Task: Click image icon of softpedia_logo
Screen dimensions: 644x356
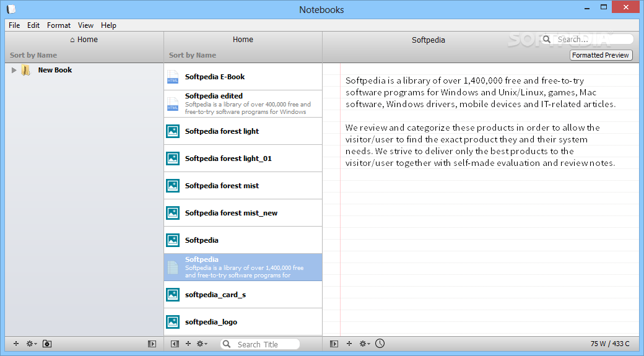Action: click(173, 322)
